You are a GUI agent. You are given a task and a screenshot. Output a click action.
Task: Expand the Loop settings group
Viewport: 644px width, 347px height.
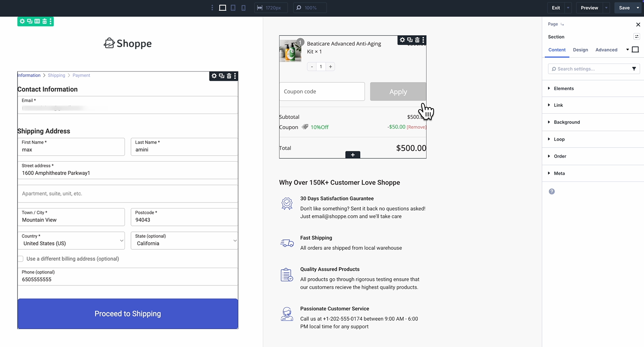pyautogui.click(x=593, y=139)
